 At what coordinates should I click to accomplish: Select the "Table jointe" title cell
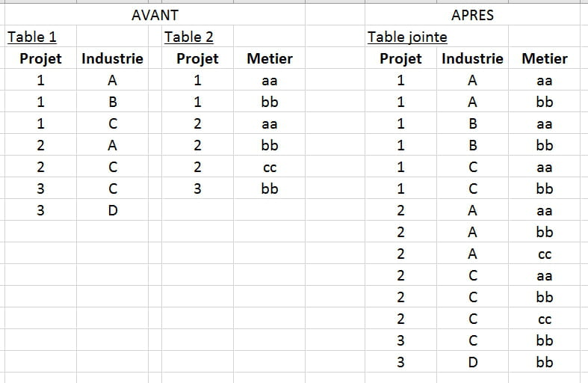407,37
